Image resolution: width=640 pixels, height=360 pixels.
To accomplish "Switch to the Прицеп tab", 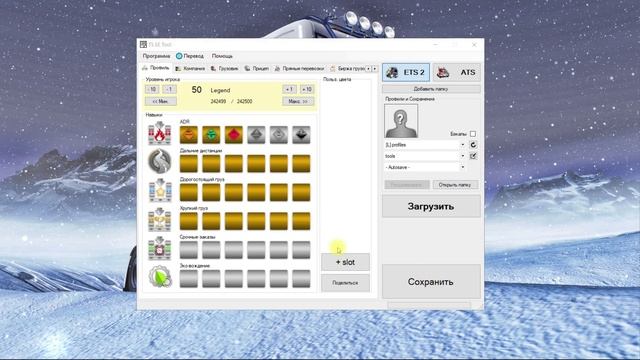I will 257,69.
